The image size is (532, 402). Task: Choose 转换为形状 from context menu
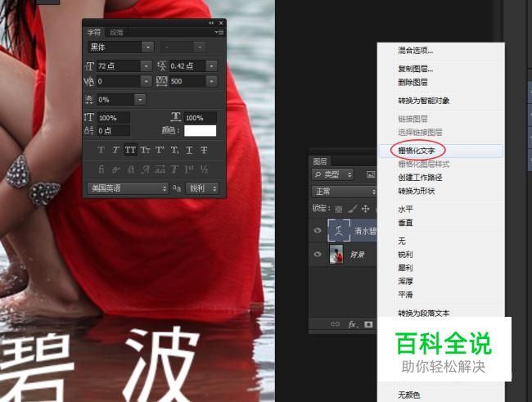440,191
